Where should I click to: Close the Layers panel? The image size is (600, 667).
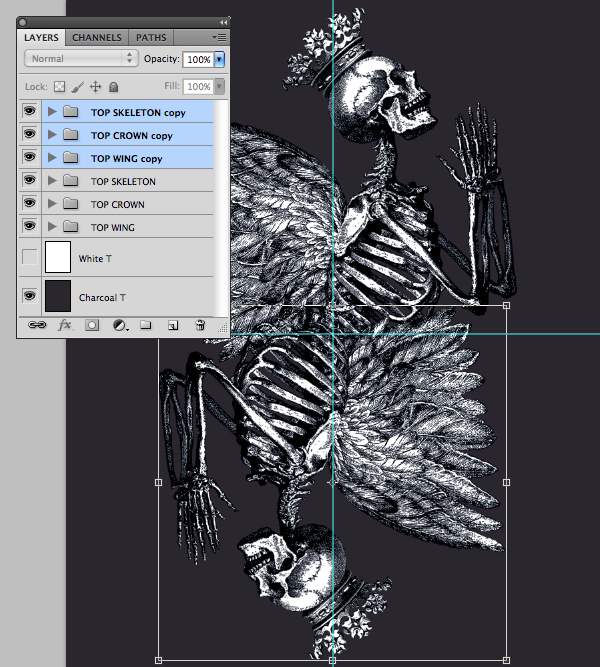[23, 22]
